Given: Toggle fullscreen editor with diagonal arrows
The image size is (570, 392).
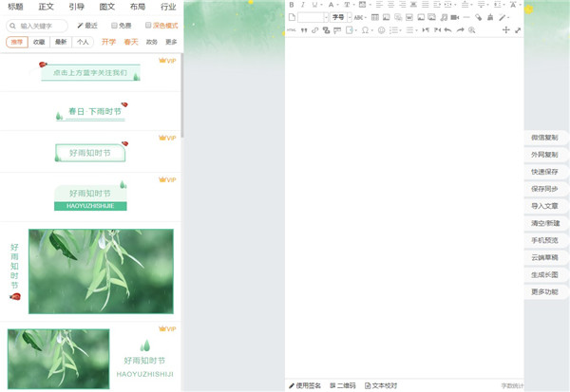Looking at the screenshot, I should pyautogui.click(x=518, y=30).
